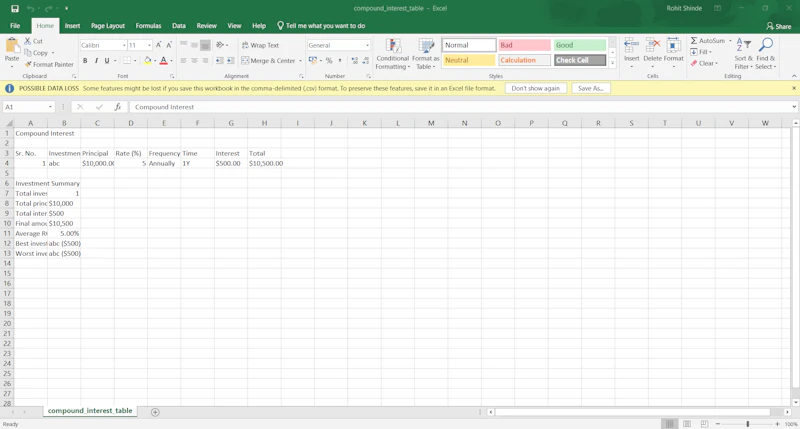Open Format as Table menu

pyautogui.click(x=426, y=54)
